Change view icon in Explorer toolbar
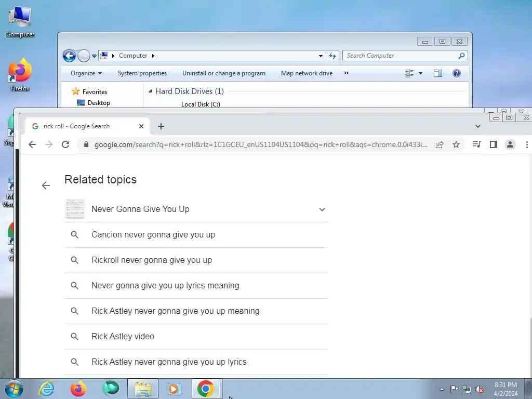Viewport: 532px width, 399px height. [409, 73]
